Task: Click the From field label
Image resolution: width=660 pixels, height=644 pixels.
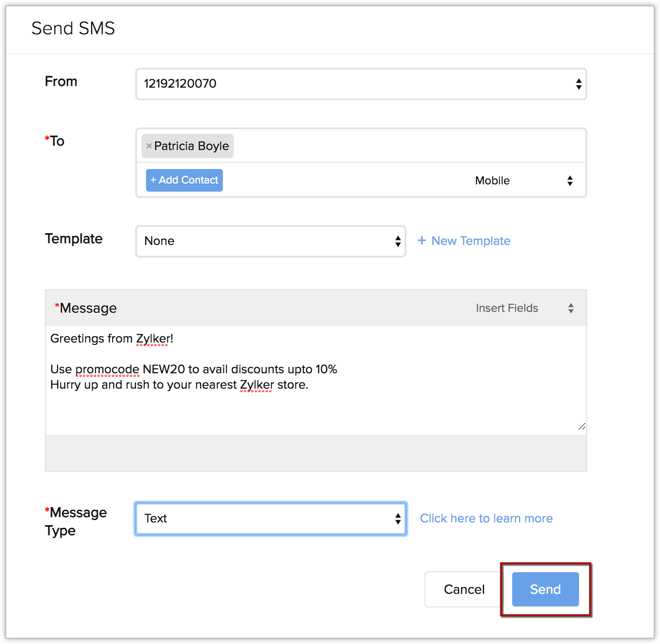Action: click(x=61, y=81)
